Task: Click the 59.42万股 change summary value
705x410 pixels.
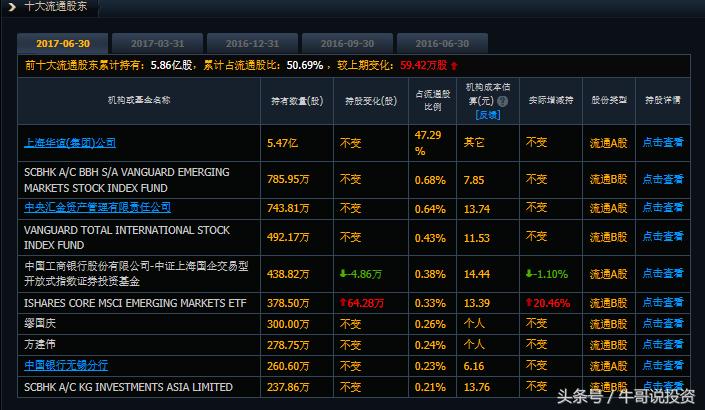Action: pos(424,65)
